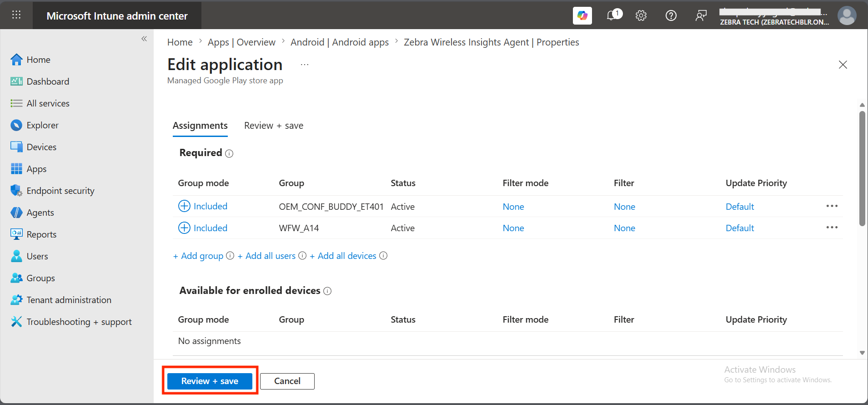This screenshot has width=868, height=405.
Task: Go to Android | Android apps breadcrumb
Action: [340, 42]
